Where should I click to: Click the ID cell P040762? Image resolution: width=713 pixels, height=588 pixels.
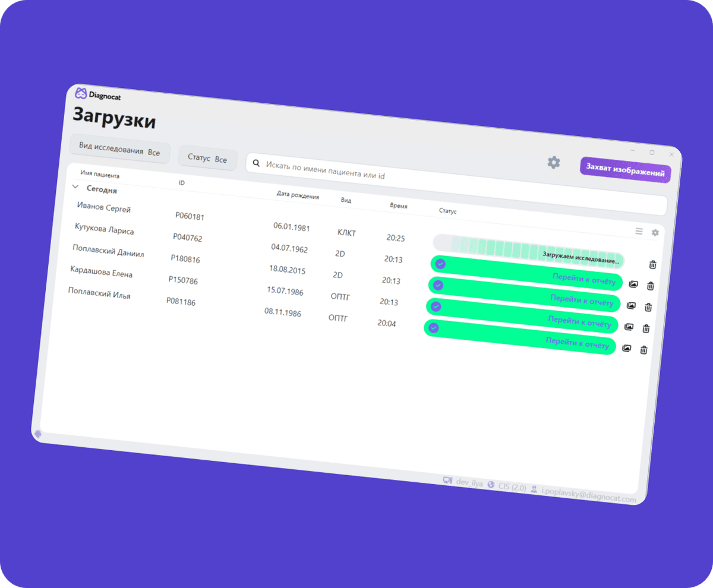pos(188,238)
